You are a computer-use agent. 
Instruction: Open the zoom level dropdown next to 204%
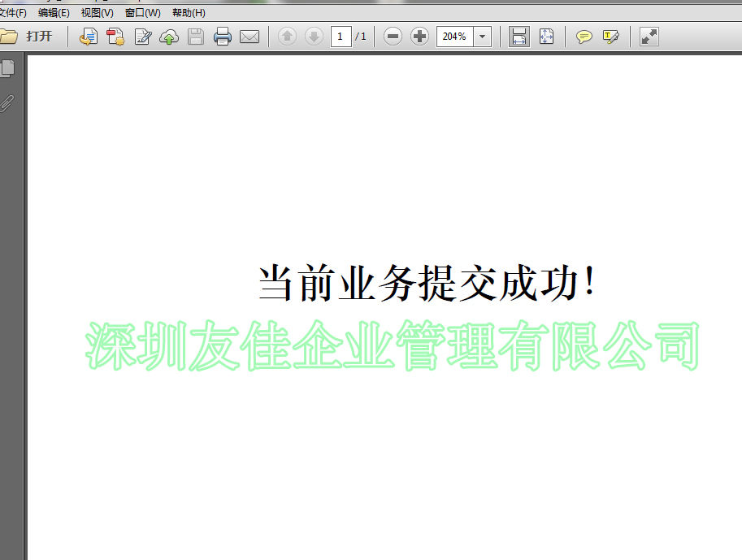[481, 36]
